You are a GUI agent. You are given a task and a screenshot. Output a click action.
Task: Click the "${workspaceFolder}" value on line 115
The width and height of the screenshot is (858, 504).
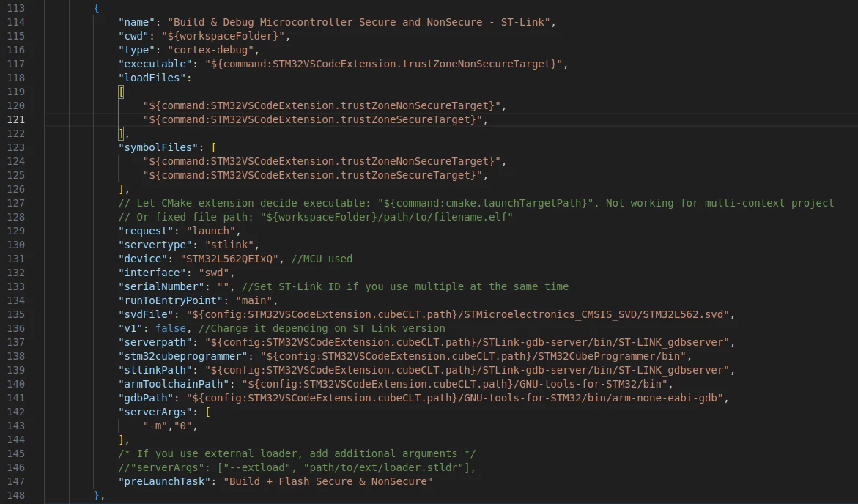[x=223, y=36]
